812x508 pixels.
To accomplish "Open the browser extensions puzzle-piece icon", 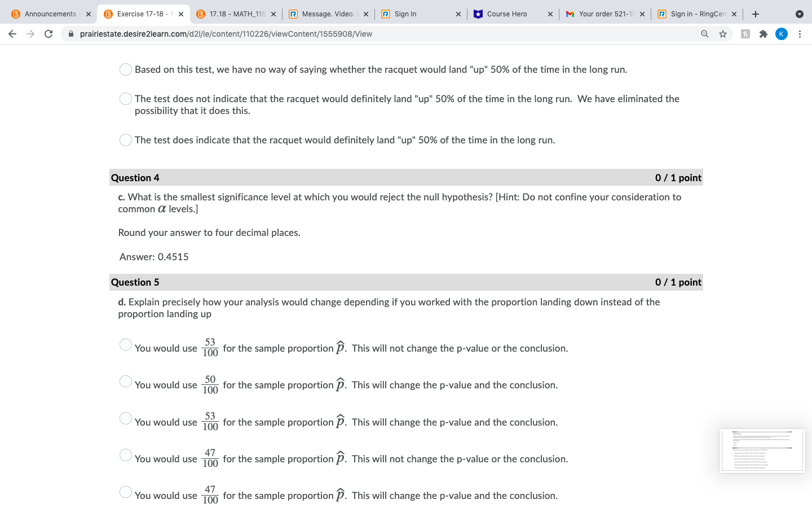I will [764, 34].
